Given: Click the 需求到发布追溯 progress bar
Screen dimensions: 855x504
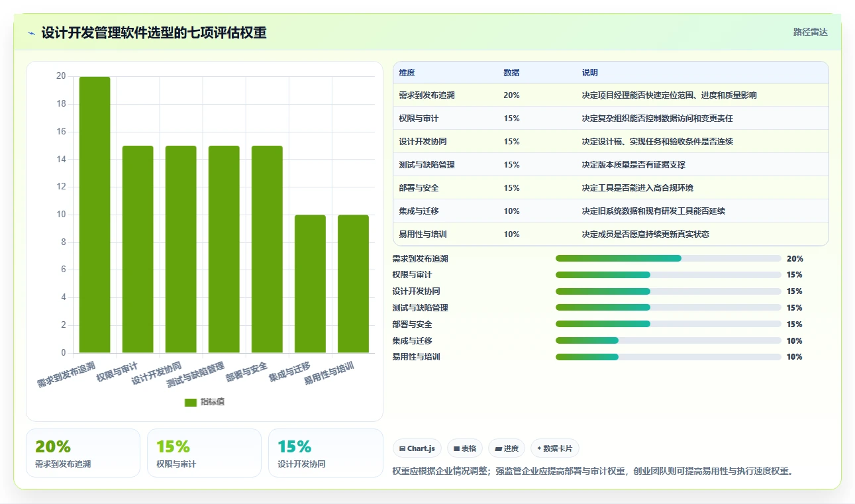Looking at the screenshot, I should click(668, 258).
